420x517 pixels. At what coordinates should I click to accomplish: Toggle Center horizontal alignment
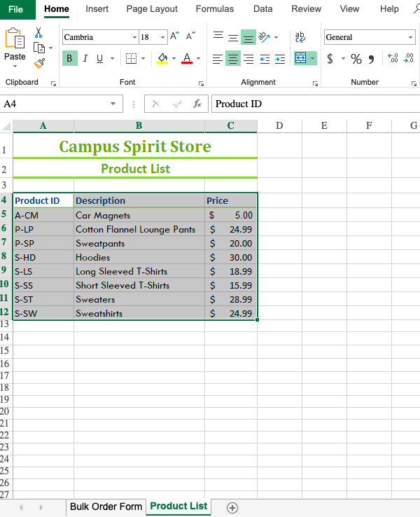coord(233,59)
